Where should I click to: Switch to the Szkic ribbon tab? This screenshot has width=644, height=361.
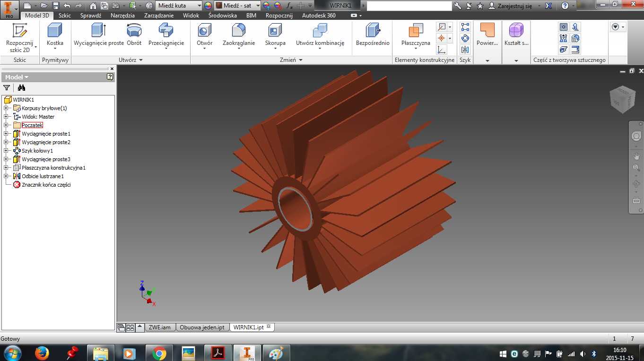point(65,16)
